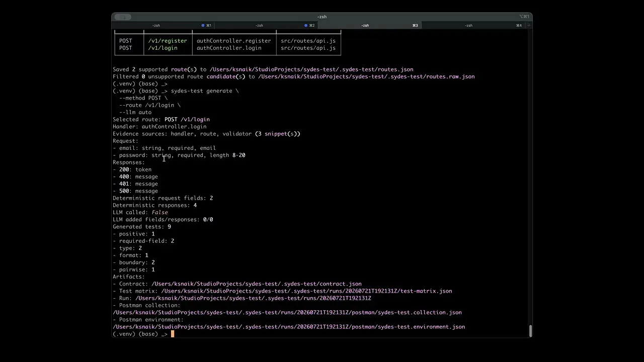
Task: Click authController.login table cell
Action: pos(229,48)
